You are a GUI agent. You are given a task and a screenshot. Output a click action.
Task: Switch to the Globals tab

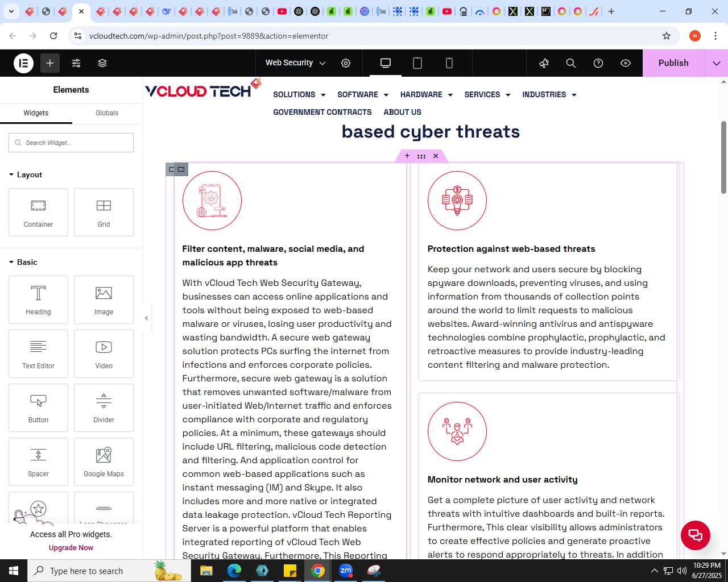[x=107, y=113]
